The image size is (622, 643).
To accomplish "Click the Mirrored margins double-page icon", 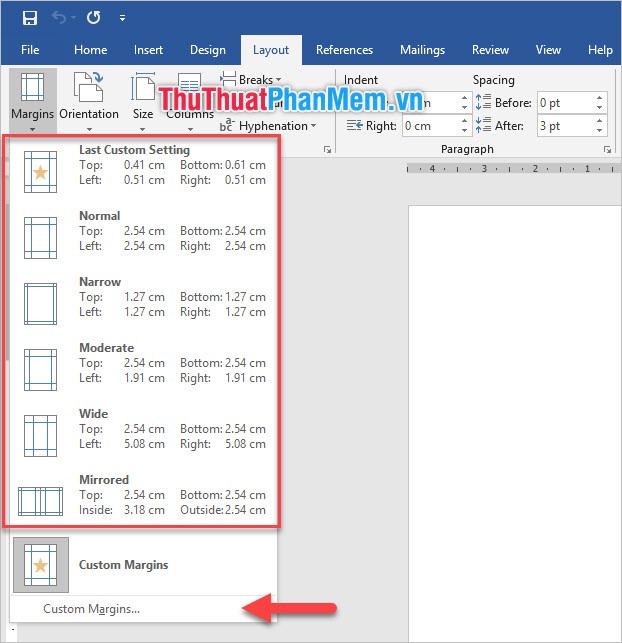I will (x=40, y=501).
